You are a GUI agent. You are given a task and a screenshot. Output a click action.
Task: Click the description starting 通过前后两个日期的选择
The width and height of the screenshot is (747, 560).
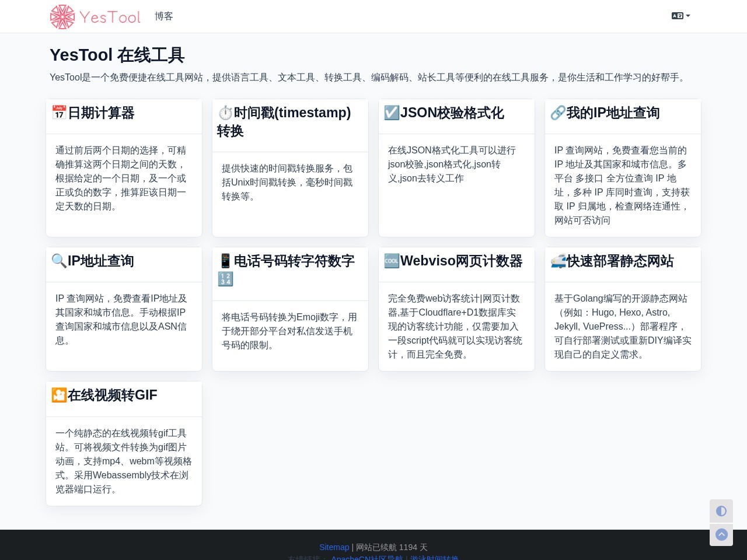coord(121,178)
